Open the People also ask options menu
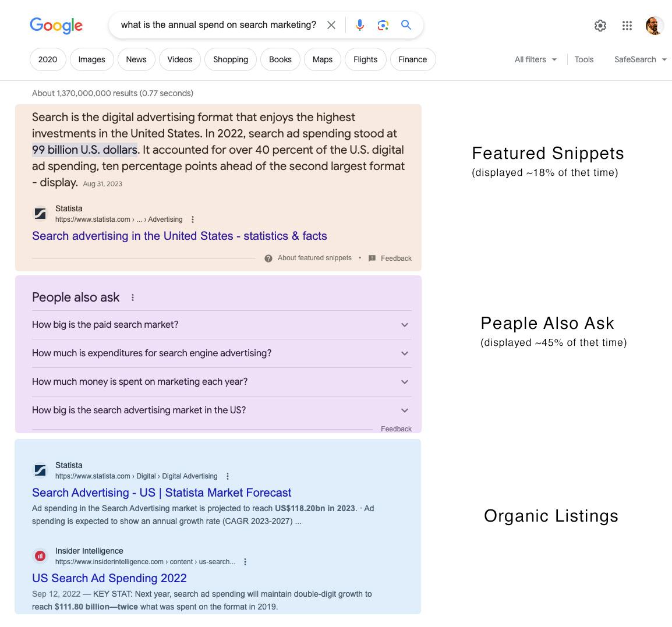 133,297
